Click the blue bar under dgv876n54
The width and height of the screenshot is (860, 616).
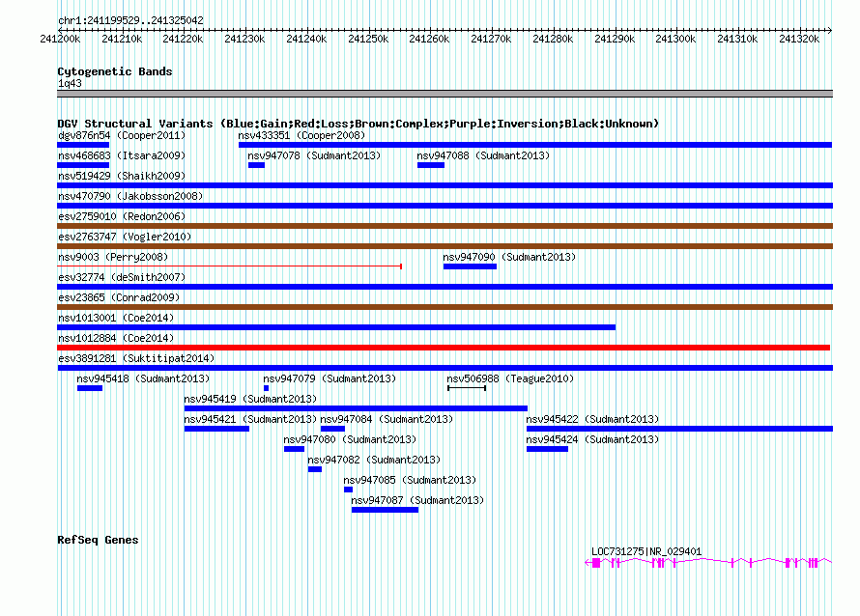tap(83, 145)
